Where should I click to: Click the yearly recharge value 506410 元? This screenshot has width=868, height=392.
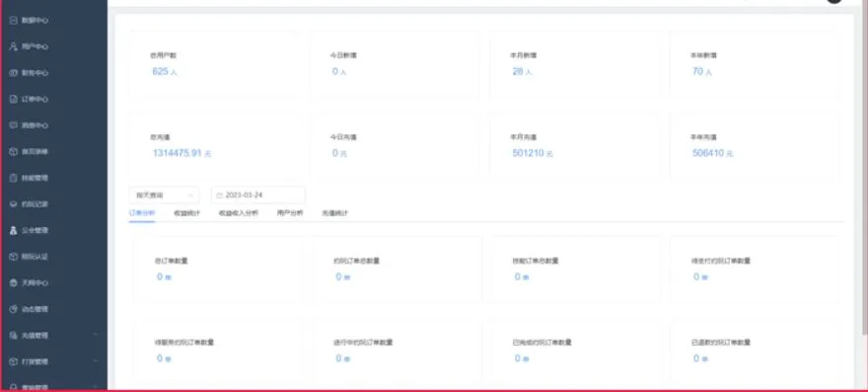pyautogui.click(x=712, y=154)
